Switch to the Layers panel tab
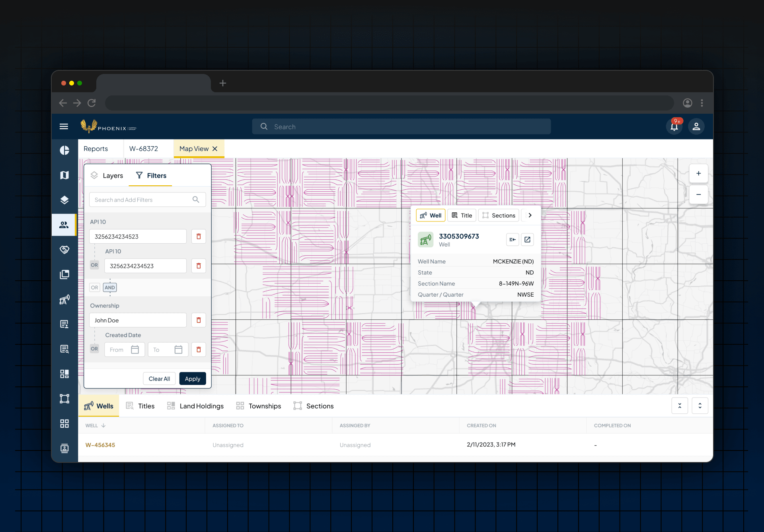764x532 pixels. pos(107,176)
